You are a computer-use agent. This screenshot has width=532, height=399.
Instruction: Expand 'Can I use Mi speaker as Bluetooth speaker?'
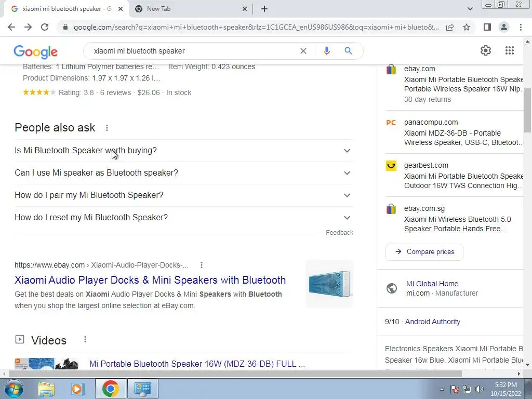pyautogui.click(x=184, y=172)
